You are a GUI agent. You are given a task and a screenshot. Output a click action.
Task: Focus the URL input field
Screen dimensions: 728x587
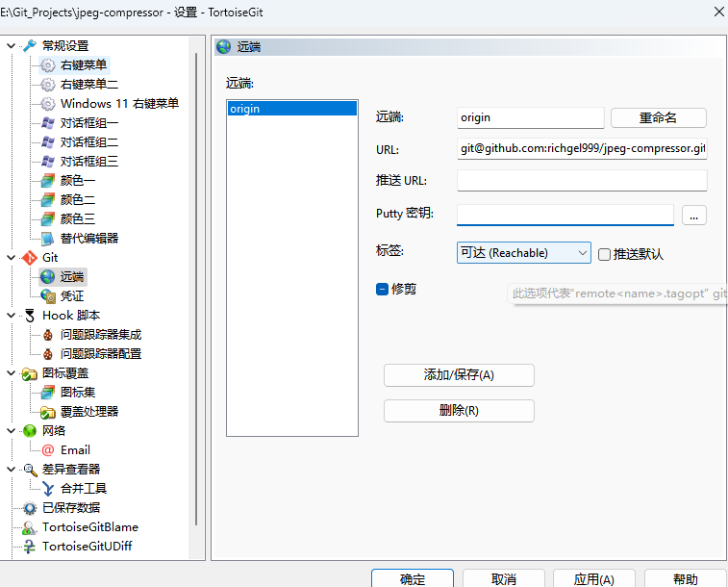click(x=582, y=148)
